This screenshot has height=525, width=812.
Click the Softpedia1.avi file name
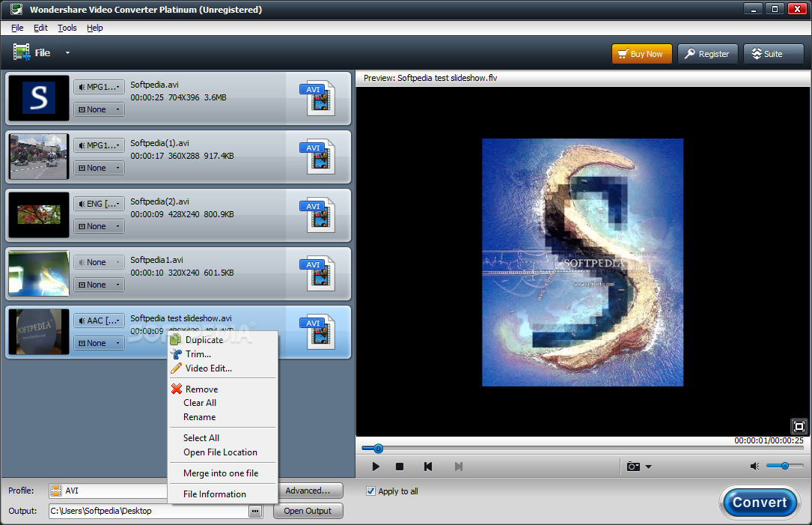point(156,260)
